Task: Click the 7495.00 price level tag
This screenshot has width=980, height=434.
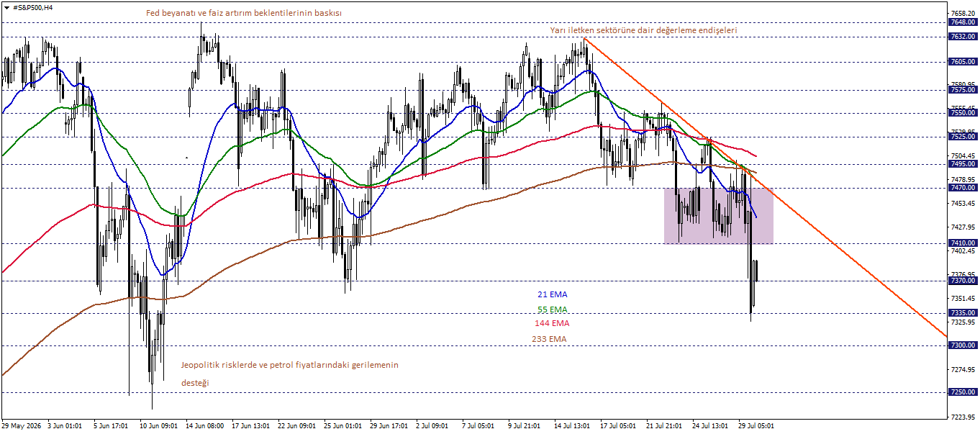Action: pyautogui.click(x=963, y=164)
